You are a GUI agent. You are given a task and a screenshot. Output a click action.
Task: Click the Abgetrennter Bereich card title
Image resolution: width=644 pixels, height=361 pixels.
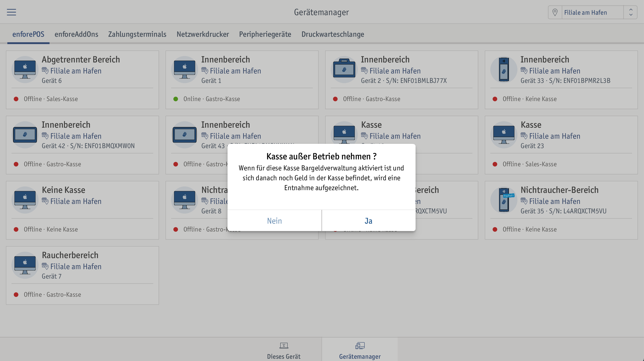click(x=81, y=59)
